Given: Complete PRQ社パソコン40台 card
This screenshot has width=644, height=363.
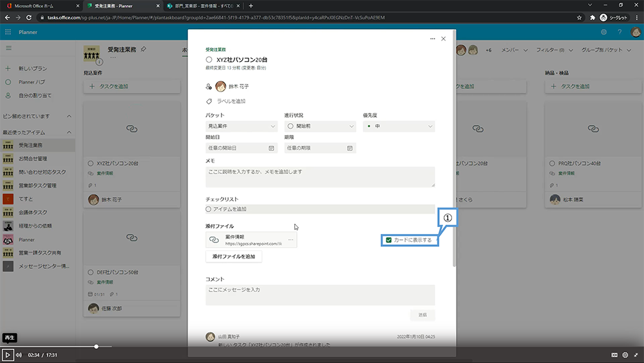Looking at the screenshot, I should pyautogui.click(x=552, y=163).
